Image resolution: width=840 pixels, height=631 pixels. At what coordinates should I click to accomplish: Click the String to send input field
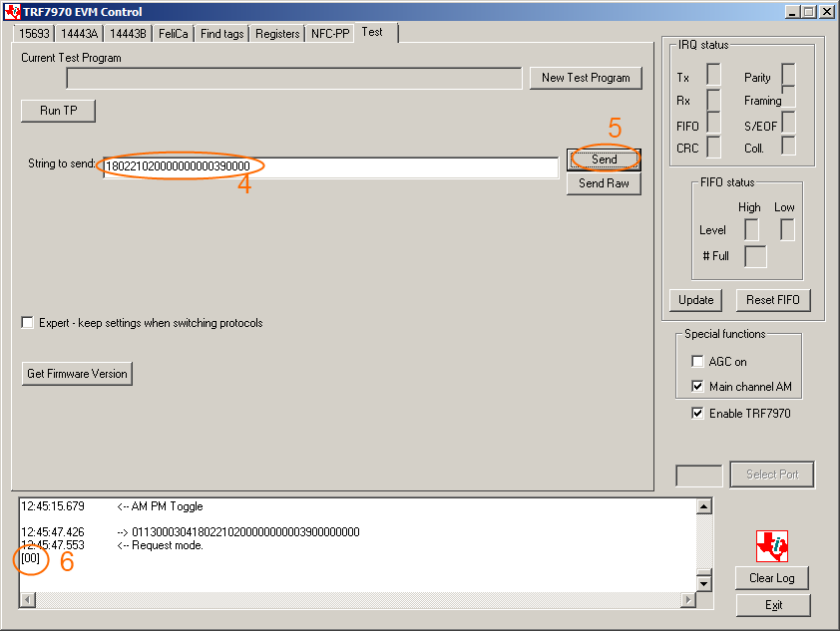point(330,167)
